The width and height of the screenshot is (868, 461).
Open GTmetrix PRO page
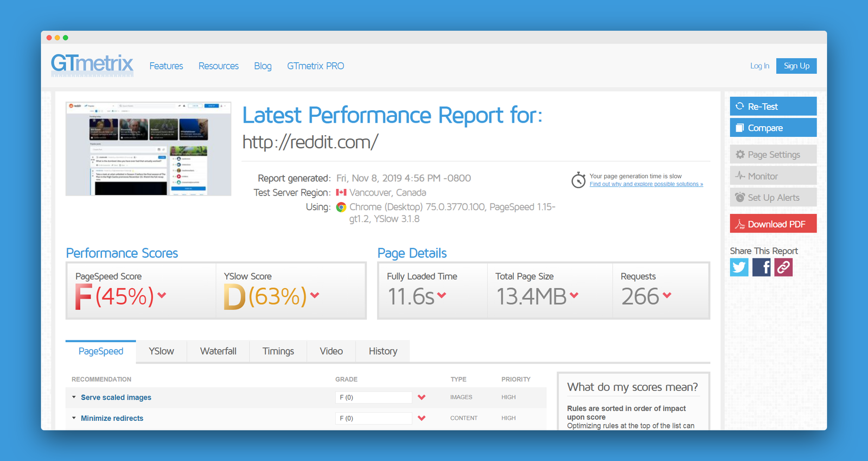(x=316, y=66)
